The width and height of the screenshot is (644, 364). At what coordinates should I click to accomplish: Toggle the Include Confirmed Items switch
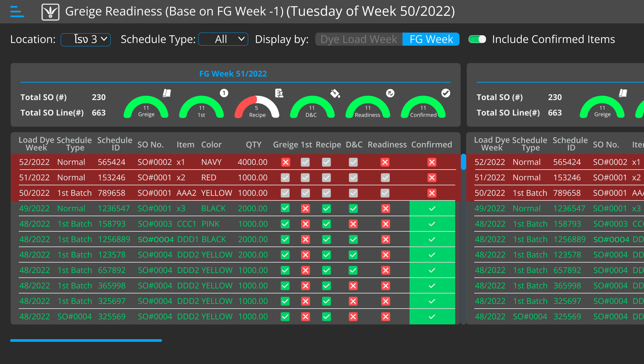(477, 39)
